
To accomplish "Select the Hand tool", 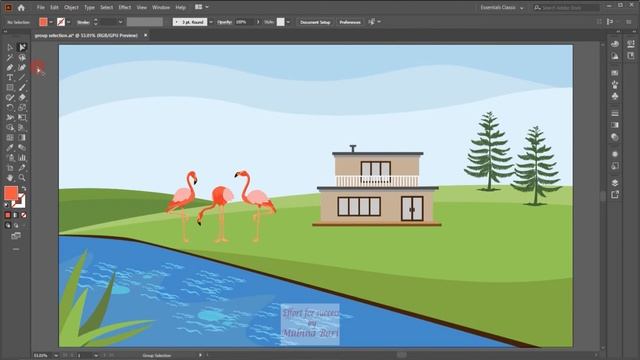I will pyautogui.click(x=10, y=178).
